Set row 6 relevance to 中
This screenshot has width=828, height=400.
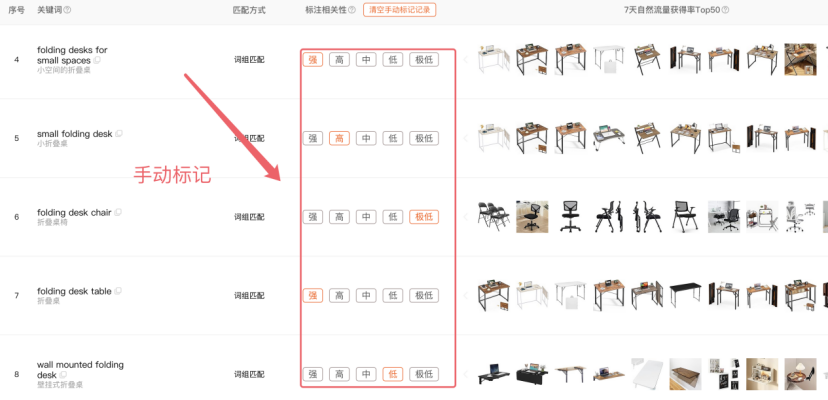pos(366,217)
